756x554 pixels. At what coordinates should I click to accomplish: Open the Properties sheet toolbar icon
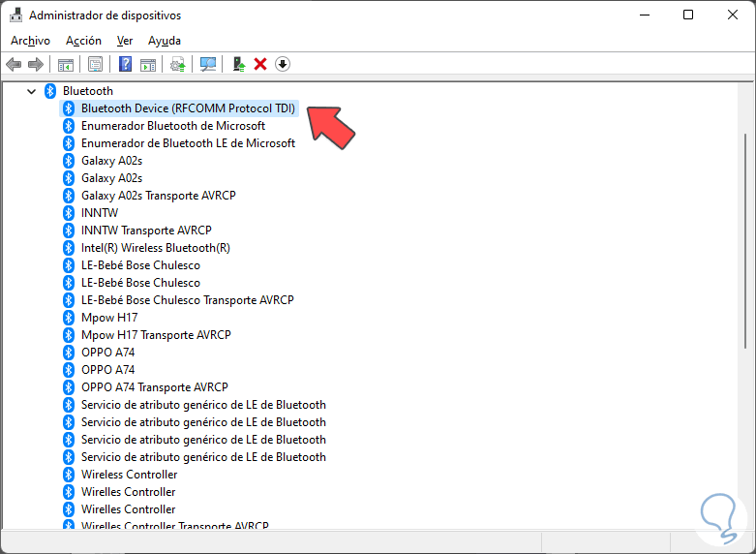click(x=96, y=64)
